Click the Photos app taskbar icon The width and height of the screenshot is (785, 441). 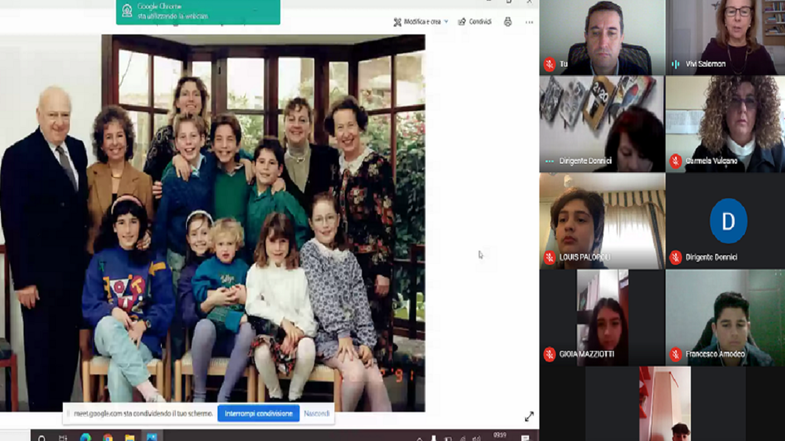[x=151, y=437]
